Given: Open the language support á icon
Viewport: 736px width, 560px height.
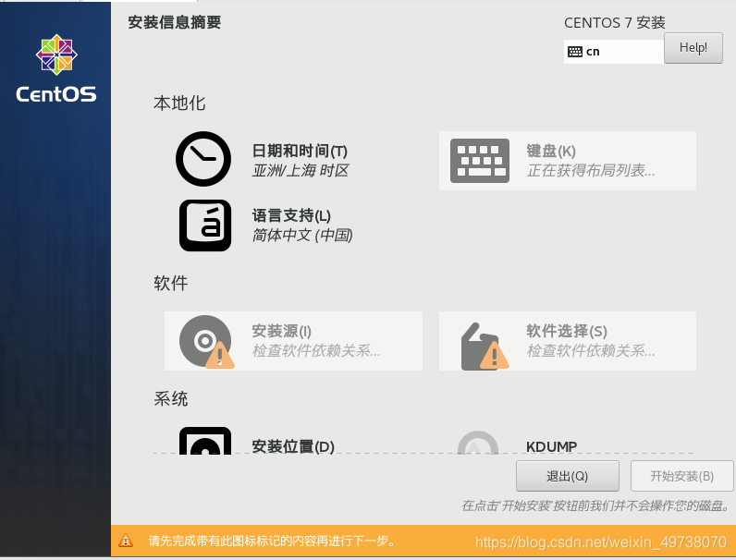Looking at the screenshot, I should tap(205, 225).
